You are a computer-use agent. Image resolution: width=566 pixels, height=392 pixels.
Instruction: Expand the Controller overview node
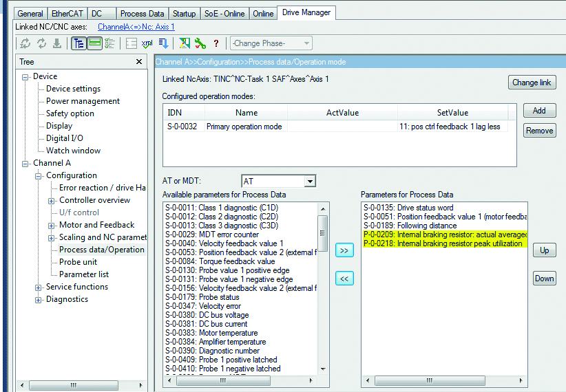(x=51, y=201)
